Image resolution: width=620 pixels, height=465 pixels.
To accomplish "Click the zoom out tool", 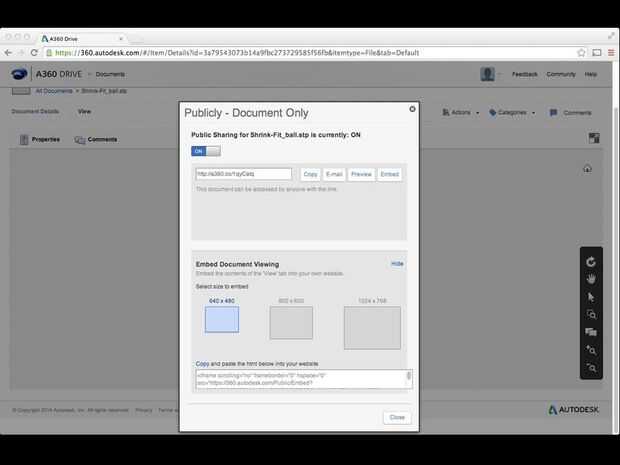I will (591, 368).
